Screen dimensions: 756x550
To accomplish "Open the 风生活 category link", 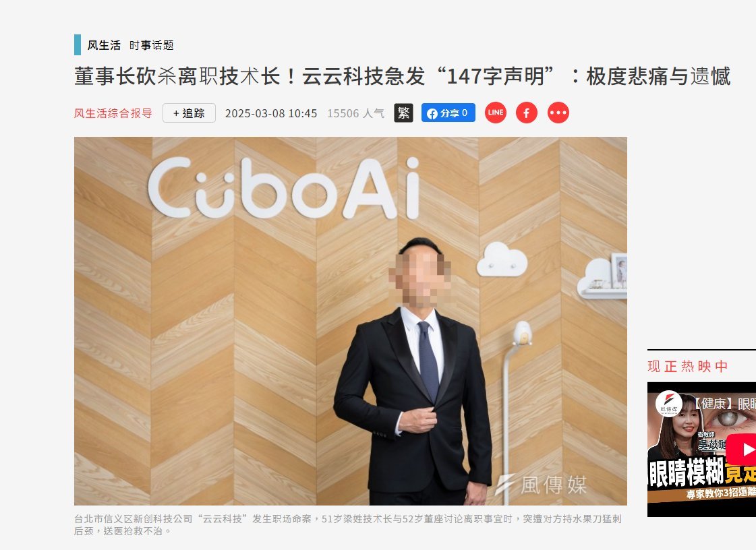I will (104, 45).
